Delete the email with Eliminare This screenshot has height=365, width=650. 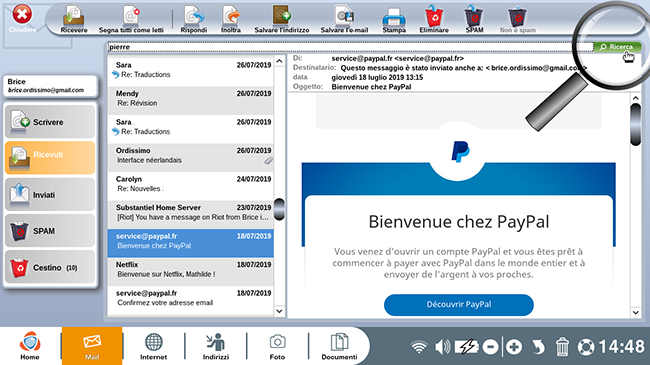[434, 19]
